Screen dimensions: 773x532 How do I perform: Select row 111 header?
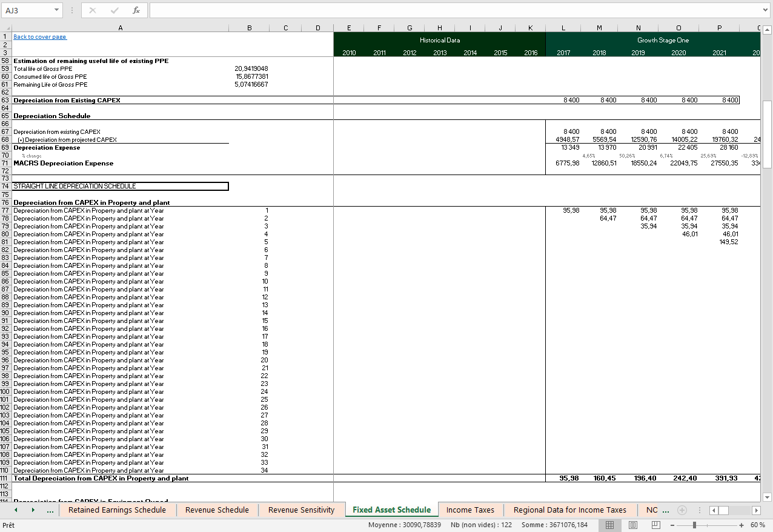coord(5,478)
